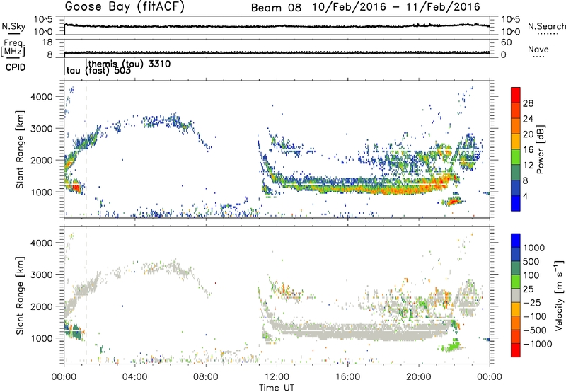This screenshot has width=566, height=392.
Task: Click the 'CPID' row label
Action: [16, 67]
